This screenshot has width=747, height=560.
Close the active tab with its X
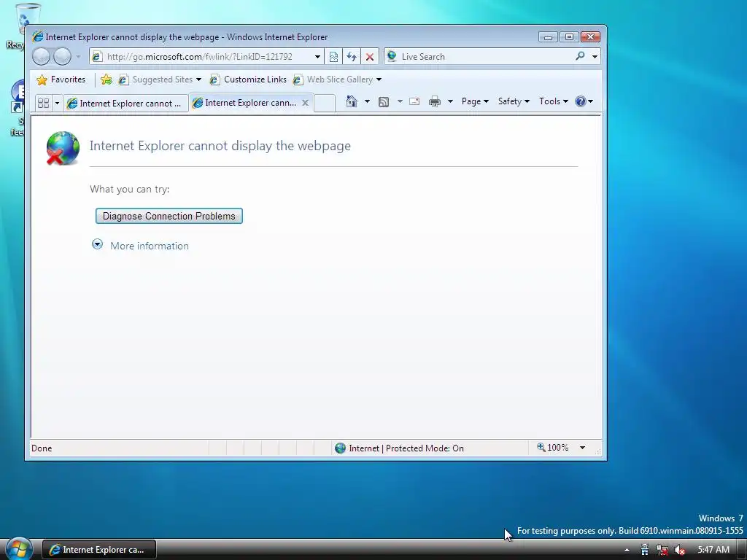(x=306, y=103)
